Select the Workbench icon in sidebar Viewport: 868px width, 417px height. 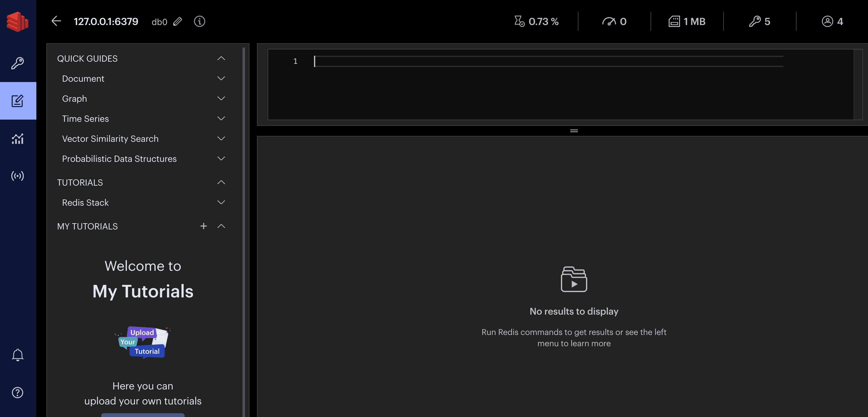(x=18, y=100)
